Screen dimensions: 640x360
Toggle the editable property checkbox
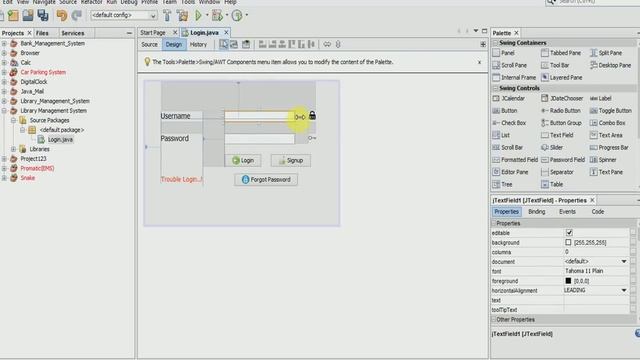tap(569, 233)
